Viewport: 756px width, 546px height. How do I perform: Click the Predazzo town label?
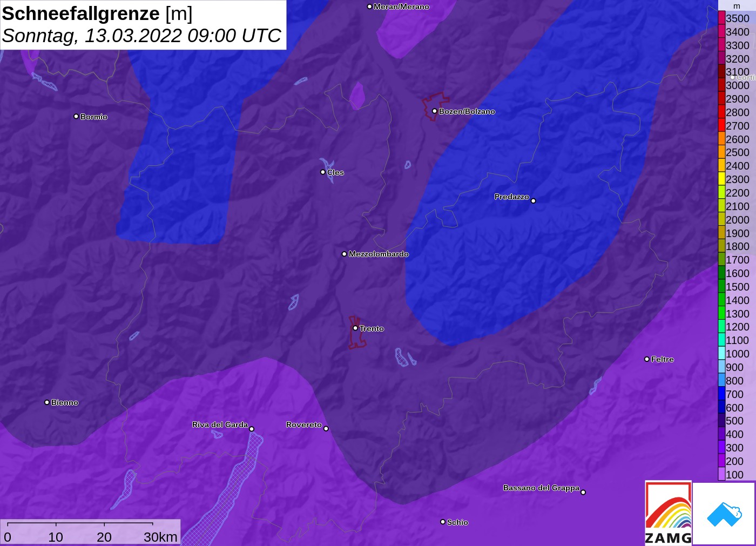coord(511,197)
